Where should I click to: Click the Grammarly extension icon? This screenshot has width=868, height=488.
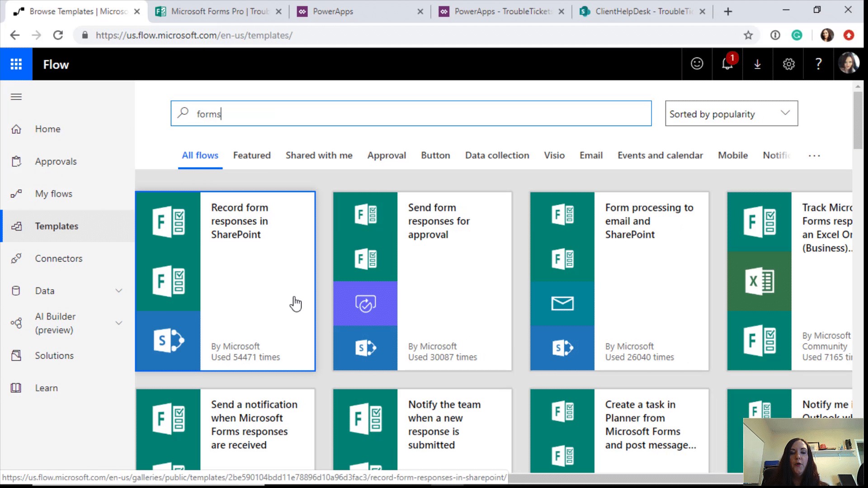tap(797, 35)
